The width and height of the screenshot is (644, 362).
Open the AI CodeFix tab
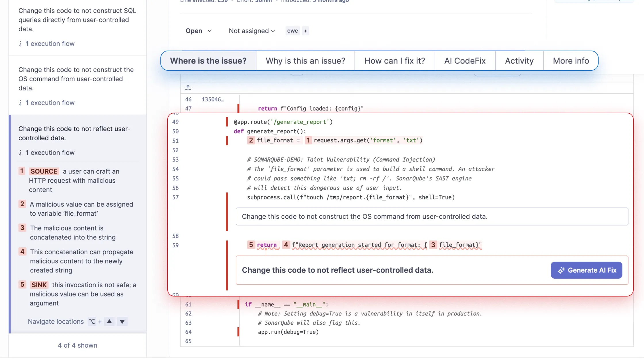point(465,61)
